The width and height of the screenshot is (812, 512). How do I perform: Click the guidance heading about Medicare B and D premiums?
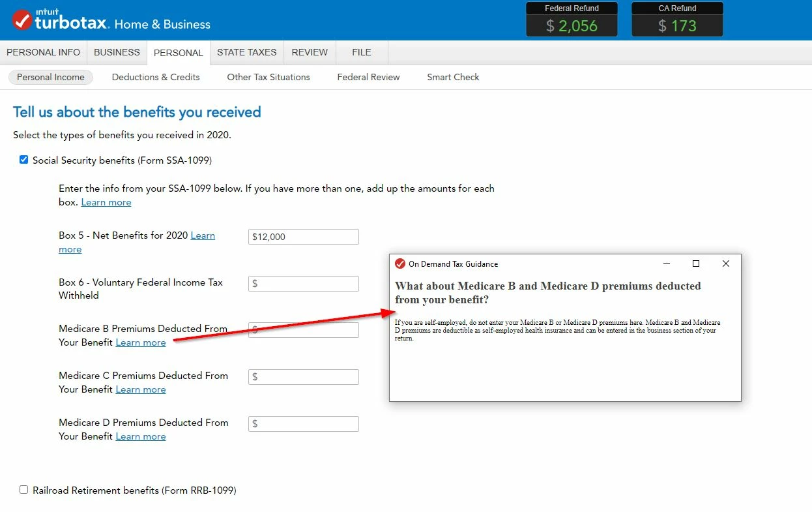pyautogui.click(x=548, y=293)
